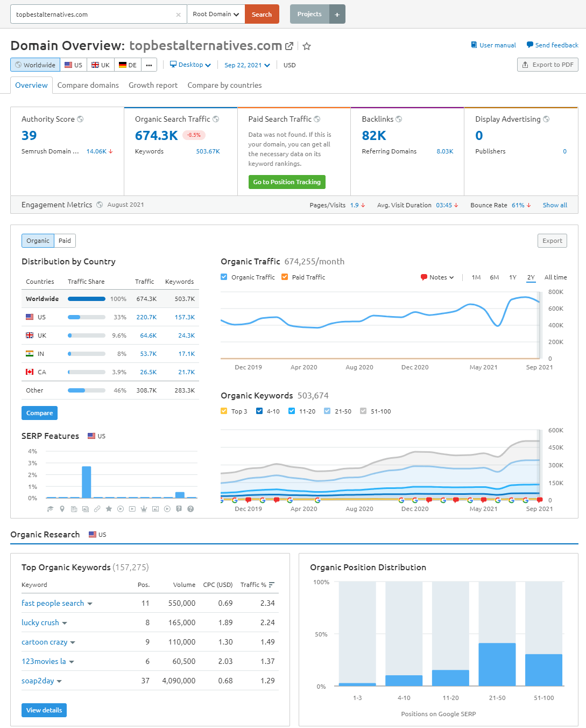Screen dimensions: 586x728
Task: Open the Desktop device dropdown
Action: click(190, 65)
